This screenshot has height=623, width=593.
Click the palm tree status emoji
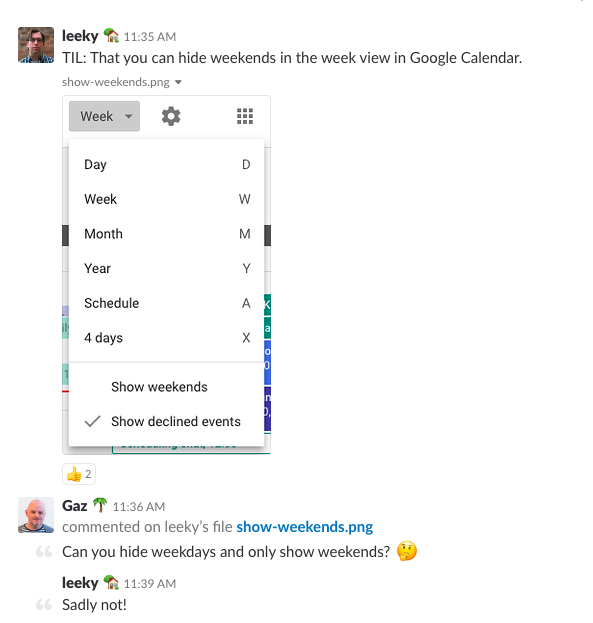tap(100, 505)
